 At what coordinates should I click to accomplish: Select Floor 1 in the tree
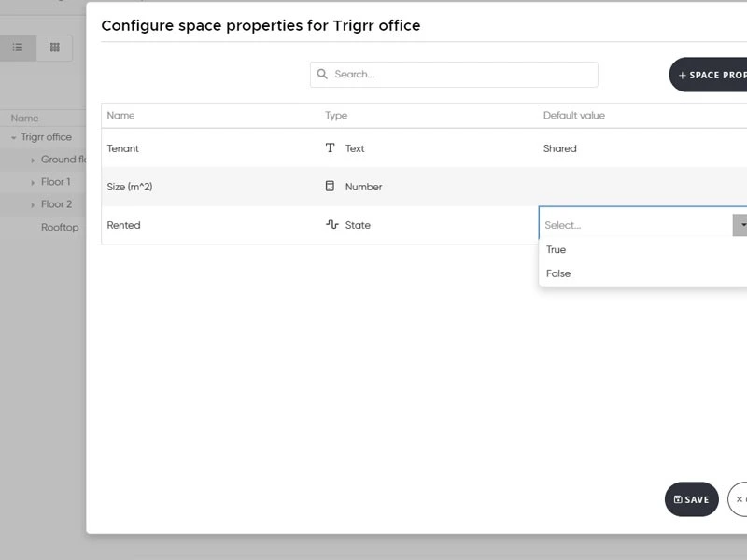pos(55,182)
